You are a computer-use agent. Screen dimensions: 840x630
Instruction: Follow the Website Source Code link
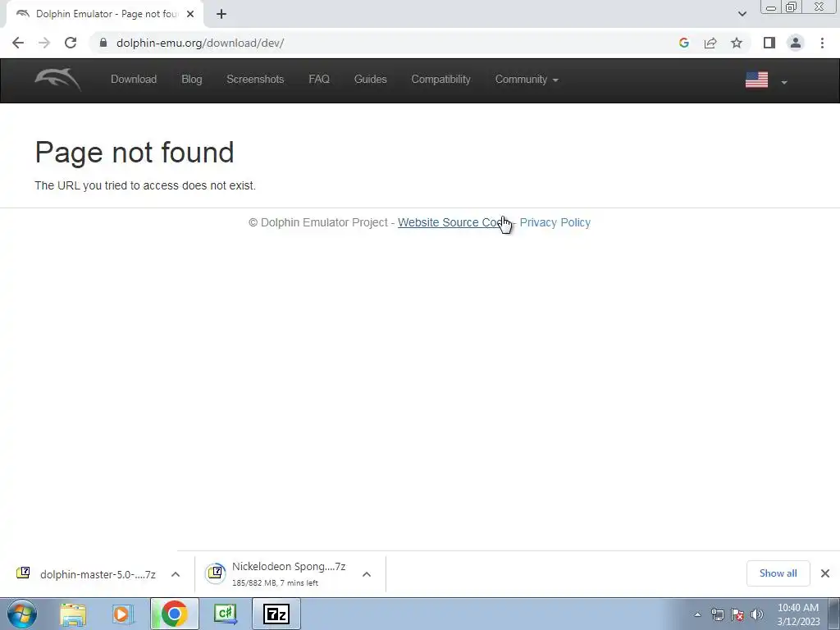pyautogui.click(x=453, y=222)
